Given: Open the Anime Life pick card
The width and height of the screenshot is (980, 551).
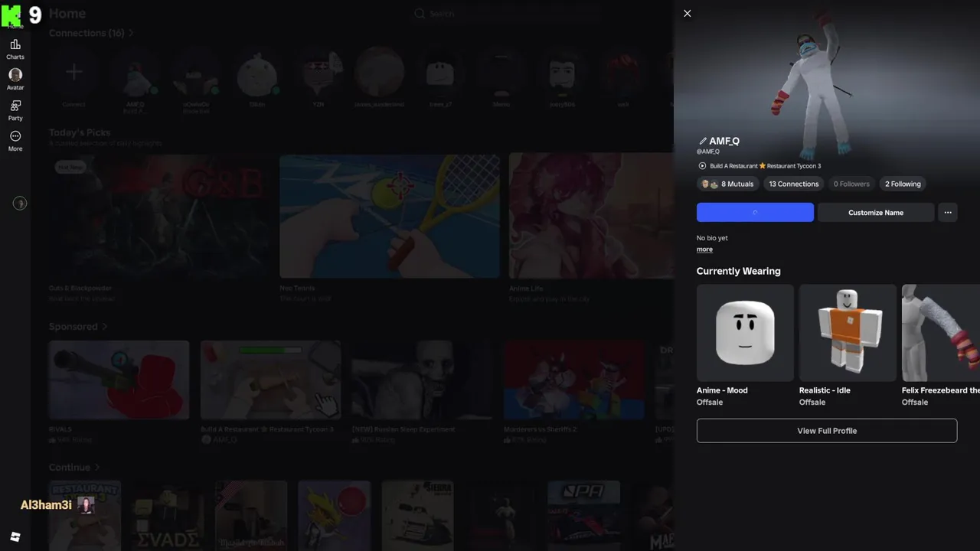Looking at the screenshot, I should coord(591,216).
